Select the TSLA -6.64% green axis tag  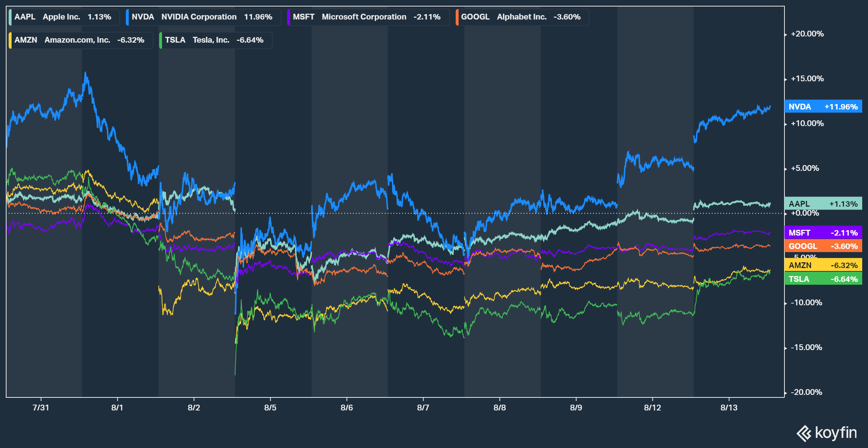pos(823,279)
